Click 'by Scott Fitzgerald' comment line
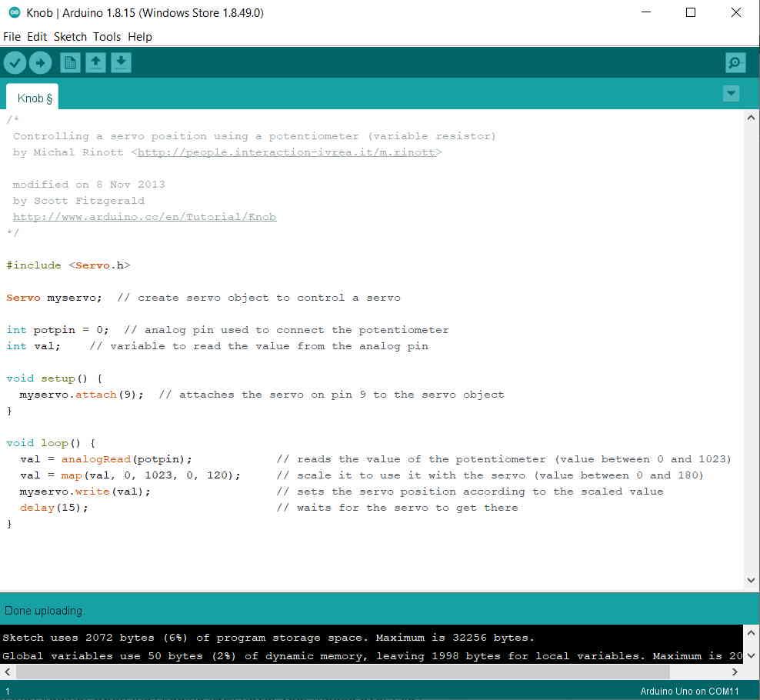Image resolution: width=760 pixels, height=700 pixels. (78, 201)
